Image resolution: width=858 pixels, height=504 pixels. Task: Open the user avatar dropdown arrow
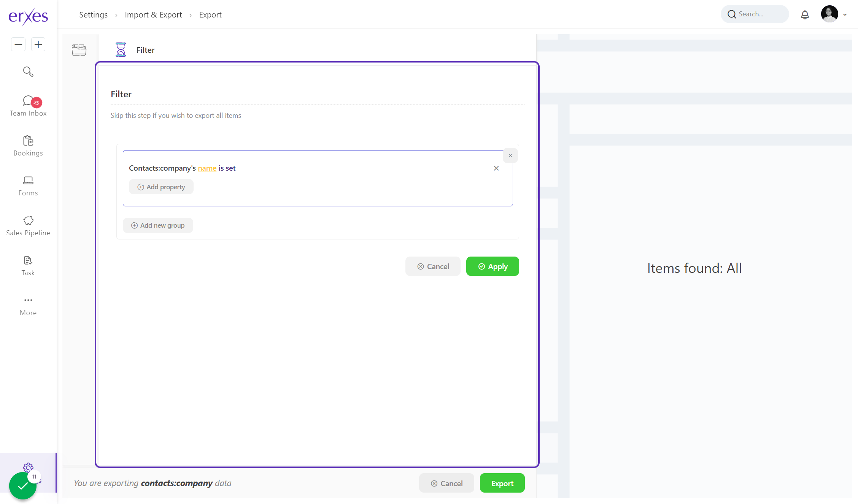pyautogui.click(x=845, y=15)
